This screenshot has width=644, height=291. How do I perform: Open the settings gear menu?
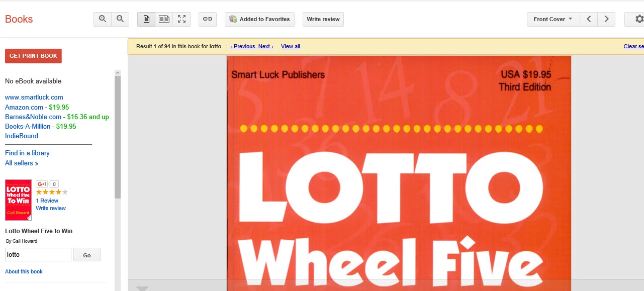pyautogui.click(x=637, y=19)
